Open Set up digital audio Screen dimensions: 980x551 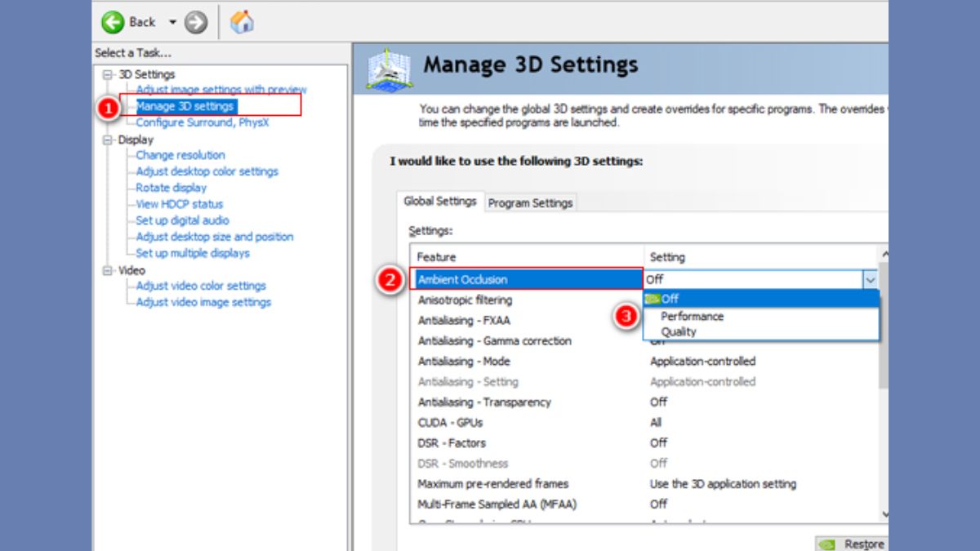(182, 220)
